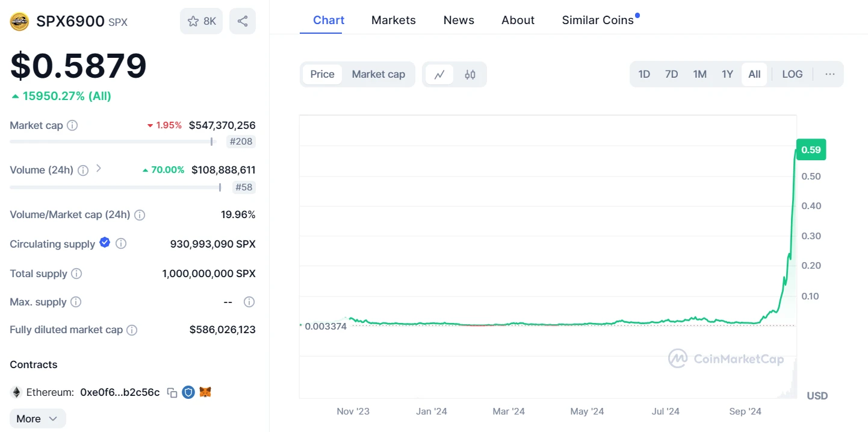Click the 1,000,000,000 SPX total supply
868x432 pixels.
tap(209, 274)
